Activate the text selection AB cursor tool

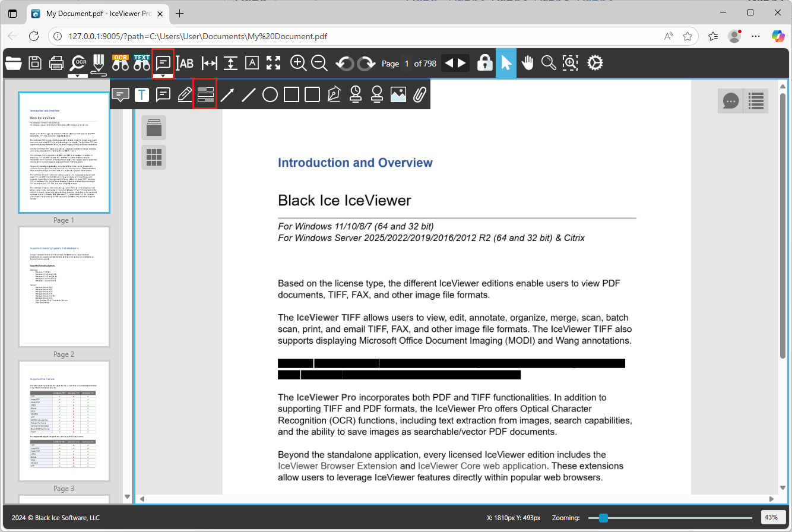186,63
